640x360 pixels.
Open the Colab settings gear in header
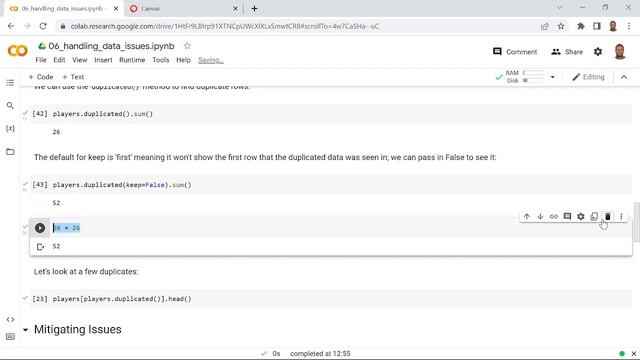click(598, 52)
